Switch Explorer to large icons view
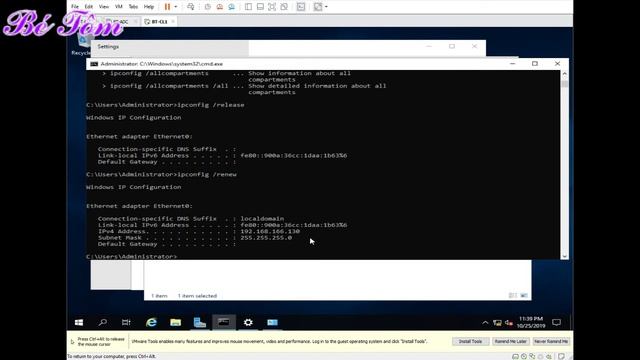 point(524,296)
